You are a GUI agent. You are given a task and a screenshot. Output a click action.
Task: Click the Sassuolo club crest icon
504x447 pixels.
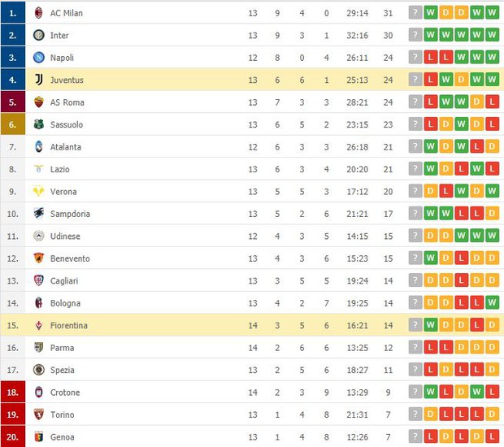38,124
